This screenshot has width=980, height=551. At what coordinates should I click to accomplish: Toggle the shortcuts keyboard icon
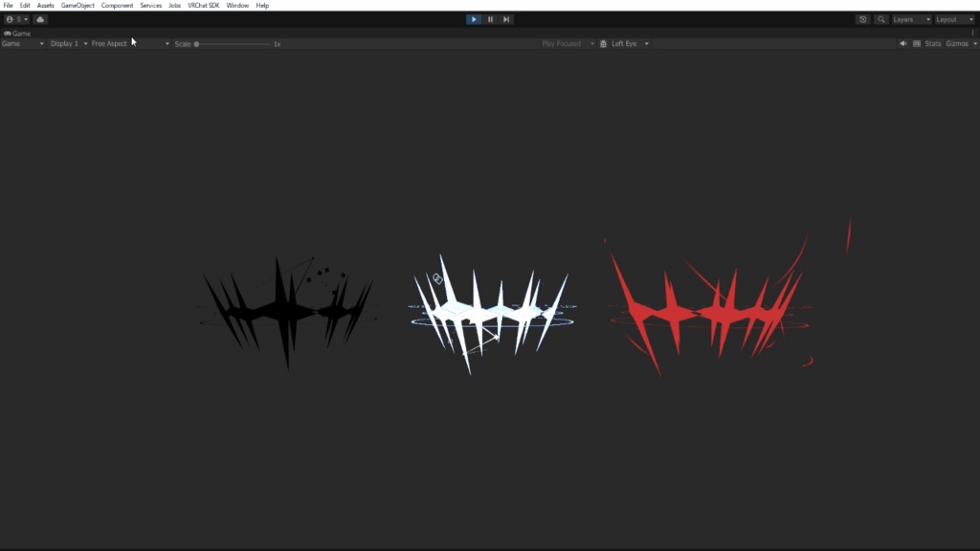tap(917, 44)
